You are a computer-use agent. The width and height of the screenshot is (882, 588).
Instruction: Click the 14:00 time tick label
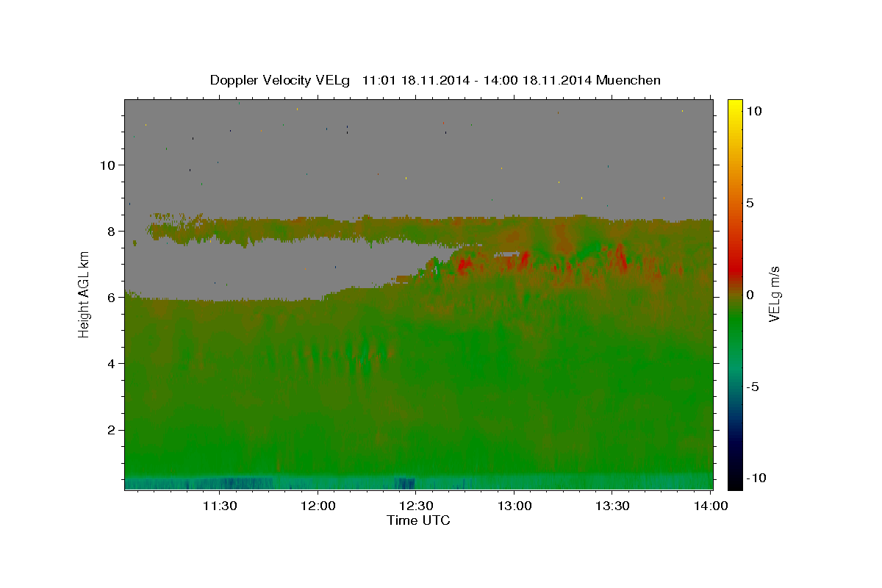tap(711, 506)
